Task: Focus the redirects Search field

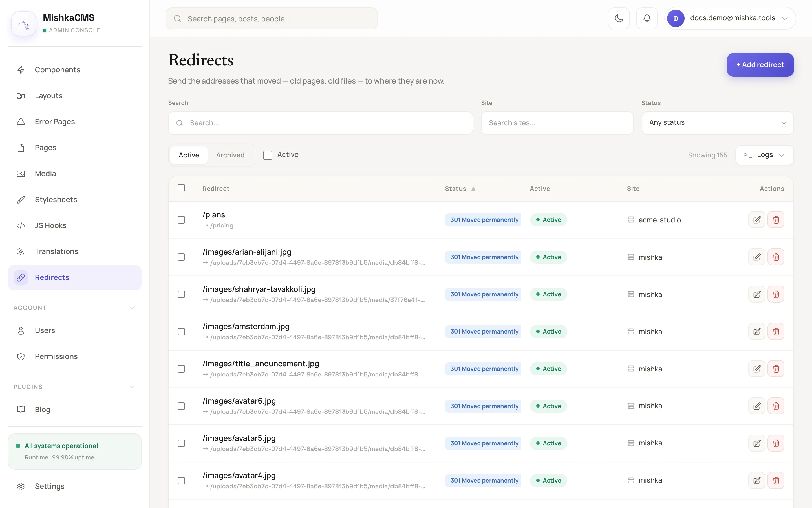Action: click(x=321, y=123)
